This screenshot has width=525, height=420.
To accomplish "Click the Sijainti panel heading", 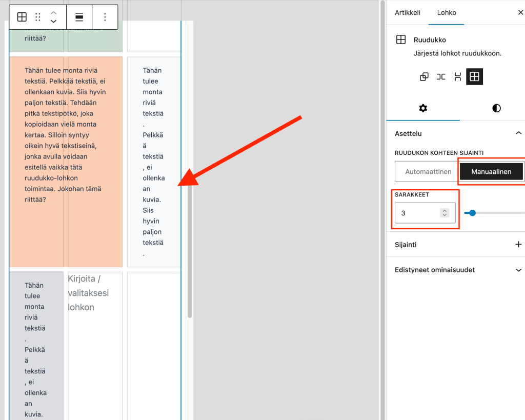I will [x=406, y=245].
